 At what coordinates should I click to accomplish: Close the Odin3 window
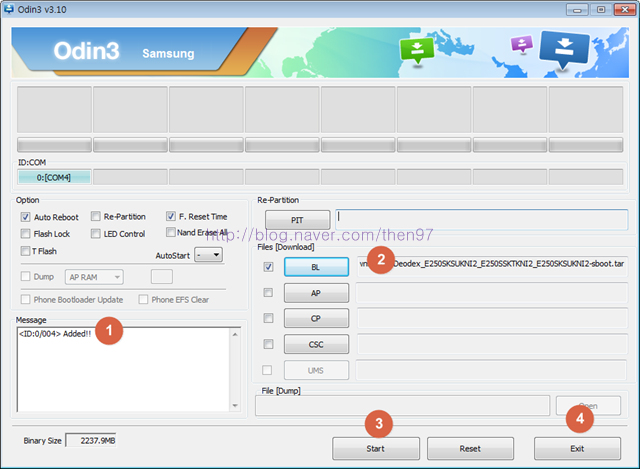click(625, 9)
